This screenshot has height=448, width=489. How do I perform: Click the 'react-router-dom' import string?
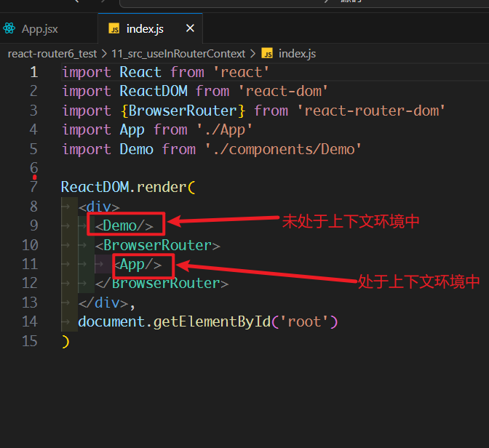click(x=371, y=111)
